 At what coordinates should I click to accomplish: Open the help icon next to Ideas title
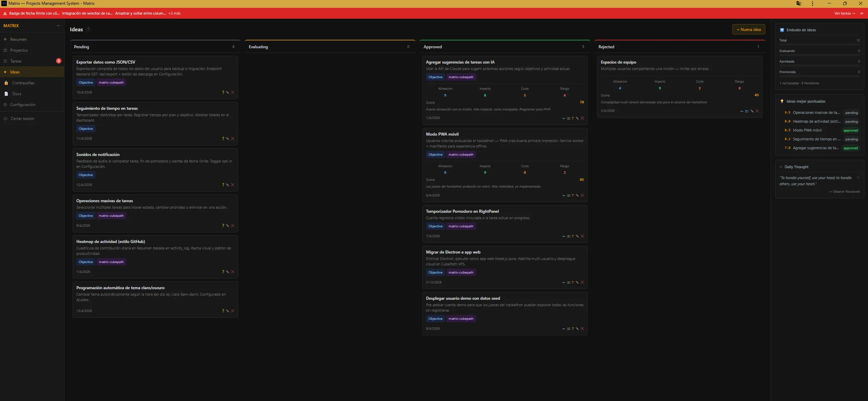[x=88, y=29]
